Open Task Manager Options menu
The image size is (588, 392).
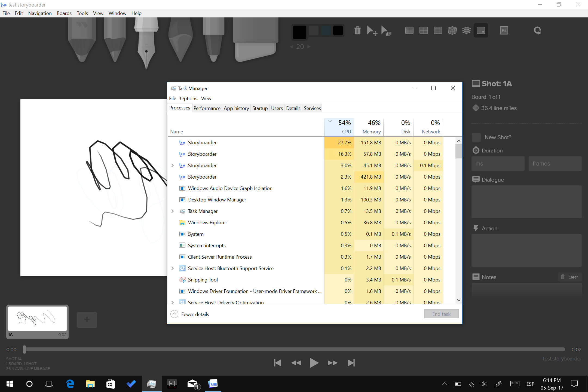(188, 98)
